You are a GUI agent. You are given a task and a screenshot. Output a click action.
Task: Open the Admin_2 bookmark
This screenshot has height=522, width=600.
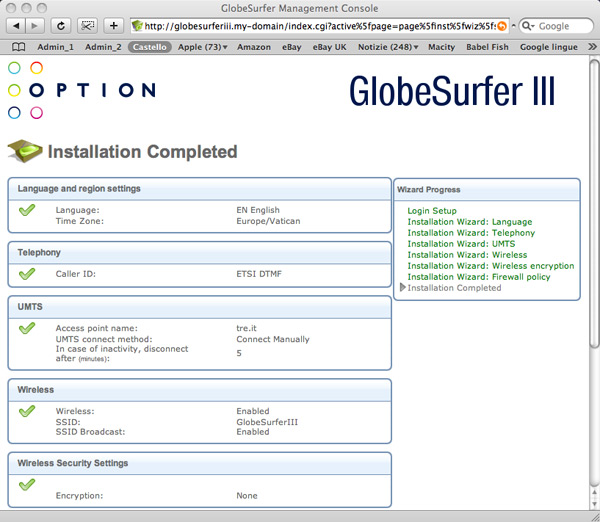pyautogui.click(x=103, y=47)
